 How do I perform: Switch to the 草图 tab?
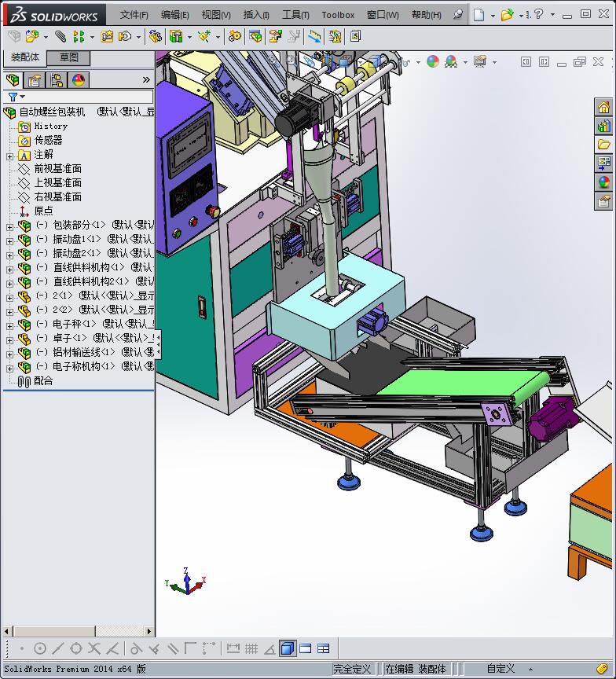tap(68, 57)
